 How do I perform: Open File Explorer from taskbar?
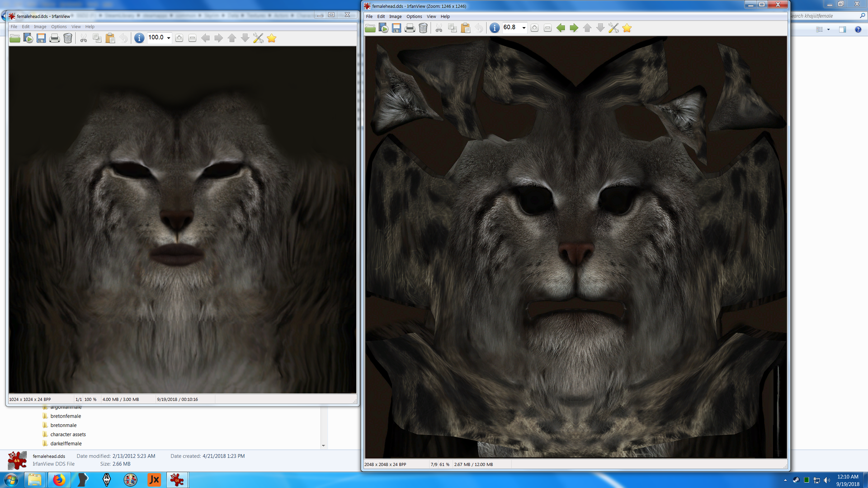pos(34,480)
